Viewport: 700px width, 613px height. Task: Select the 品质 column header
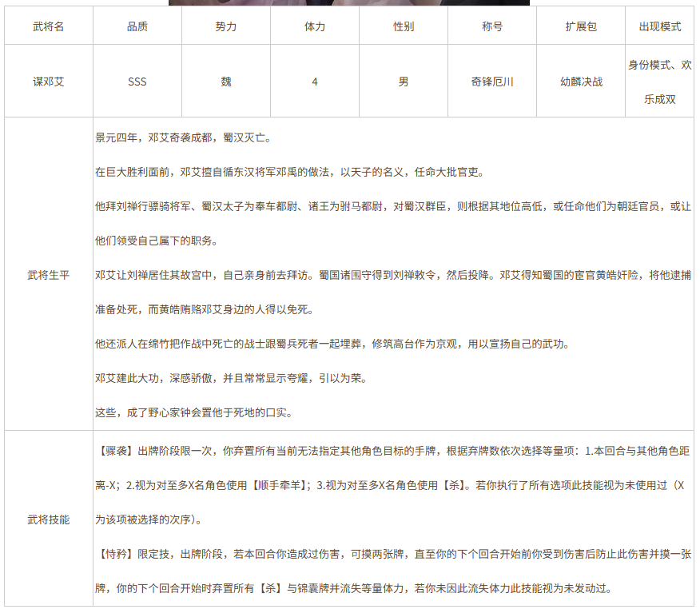(137, 26)
